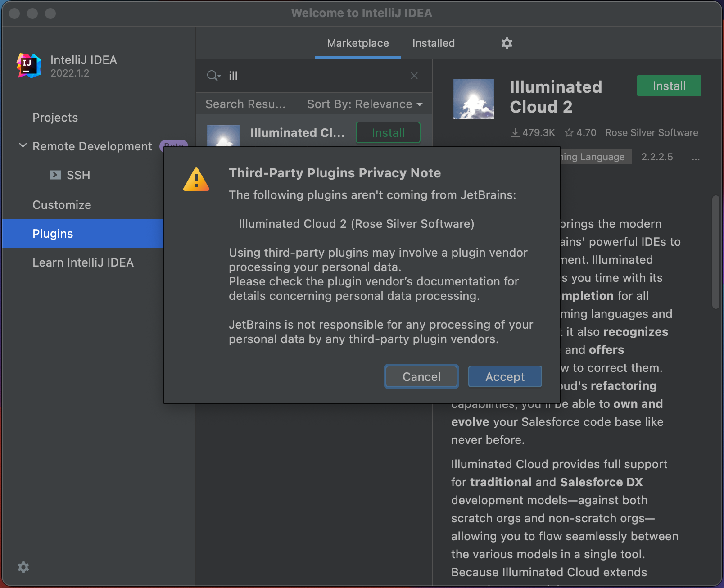The width and height of the screenshot is (724, 588).
Task: Click the IntelliJ IDEA 2022.1.2 version text
Action: [x=70, y=73]
